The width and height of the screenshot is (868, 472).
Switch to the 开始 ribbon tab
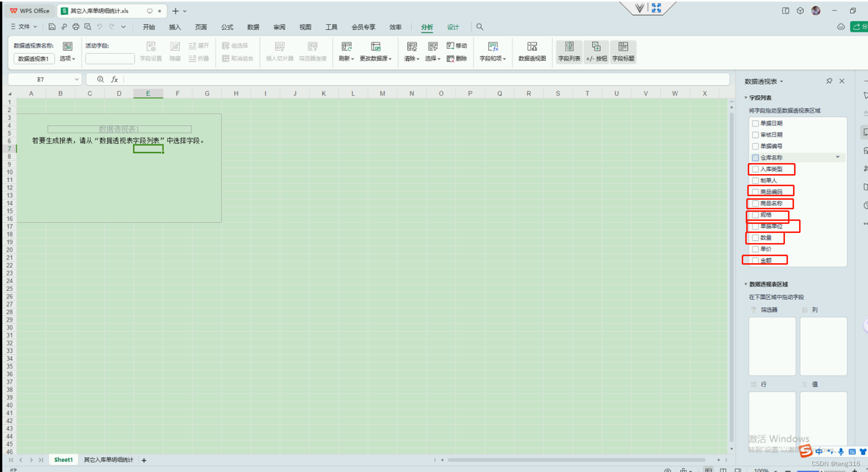[x=149, y=27]
